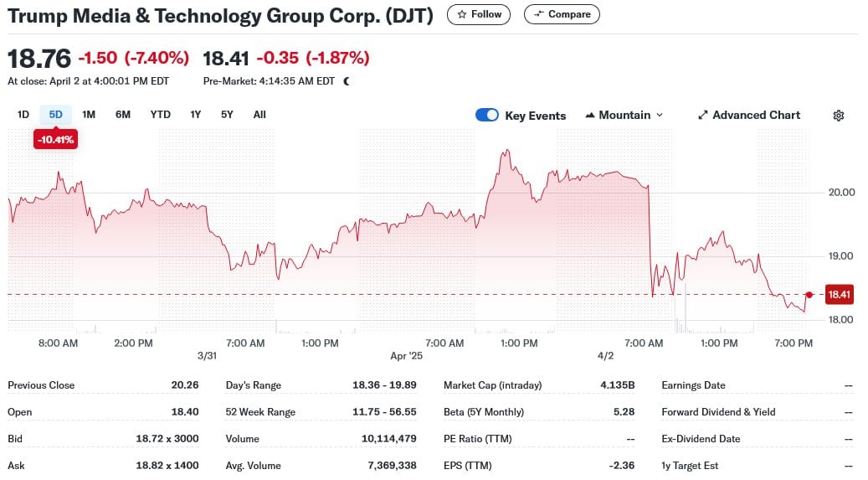Click the 1y Target Est label
Image resolution: width=868 pixels, height=480 pixels.
(690, 466)
